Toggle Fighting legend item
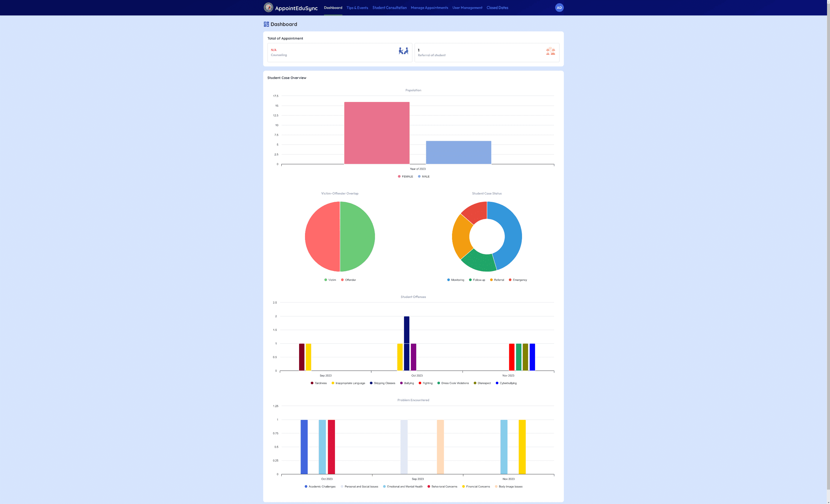 pyautogui.click(x=425, y=383)
